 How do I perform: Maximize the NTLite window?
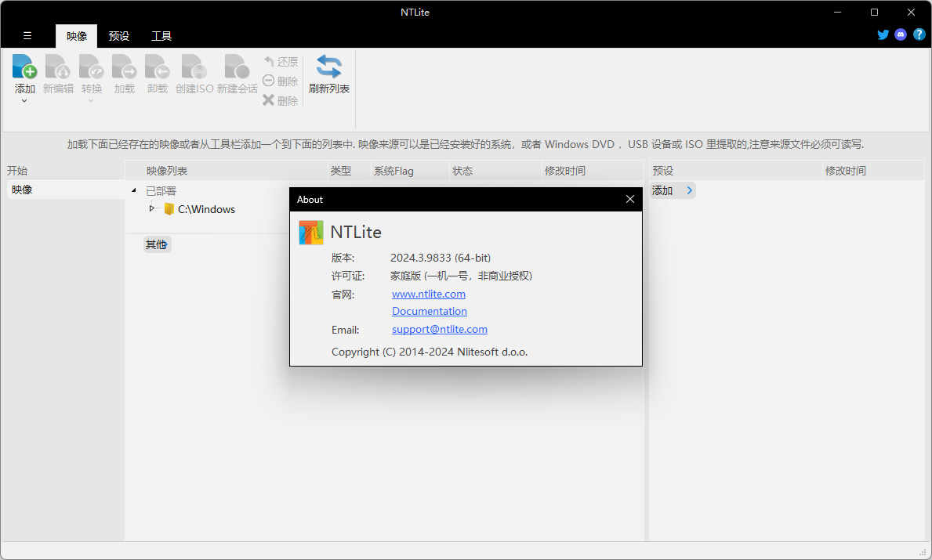point(874,12)
